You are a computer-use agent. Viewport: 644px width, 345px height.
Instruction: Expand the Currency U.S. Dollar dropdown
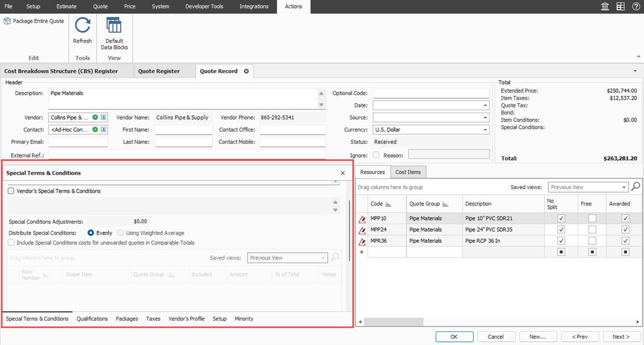[x=485, y=130]
